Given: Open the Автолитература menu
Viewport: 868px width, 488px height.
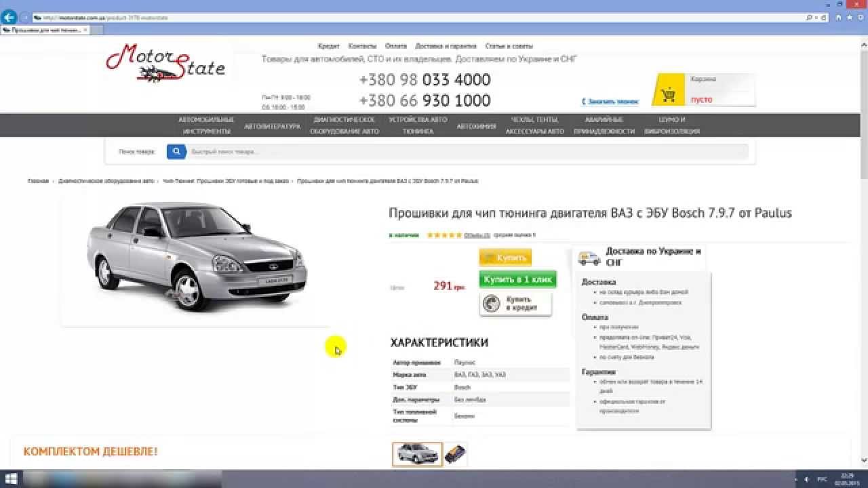Looking at the screenshot, I should [x=272, y=126].
